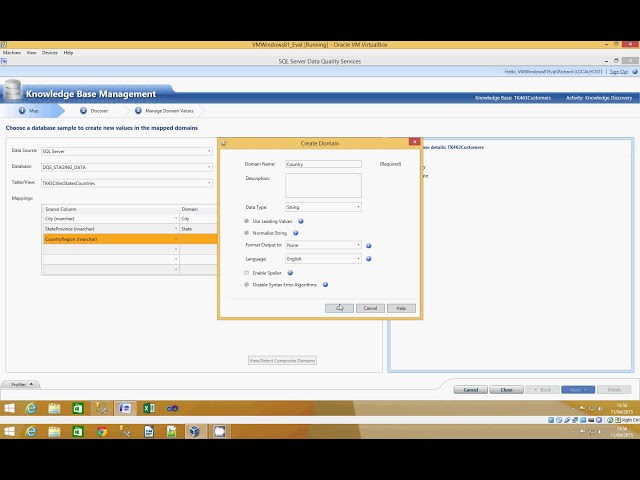Open the Data Source dropdown
The width and height of the screenshot is (640, 480).
pos(127,151)
